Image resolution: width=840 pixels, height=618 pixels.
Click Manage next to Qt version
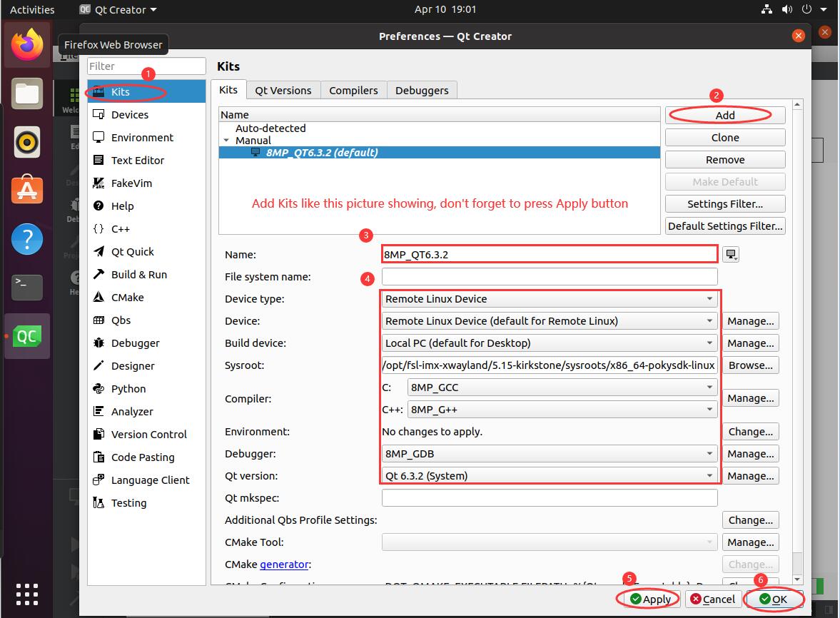pyautogui.click(x=750, y=475)
